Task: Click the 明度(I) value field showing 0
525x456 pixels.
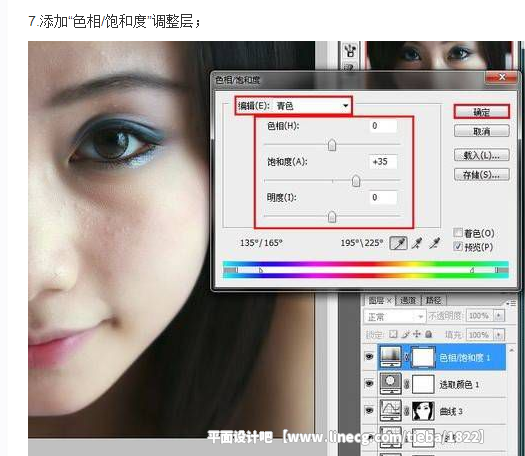Action: pyautogui.click(x=383, y=198)
